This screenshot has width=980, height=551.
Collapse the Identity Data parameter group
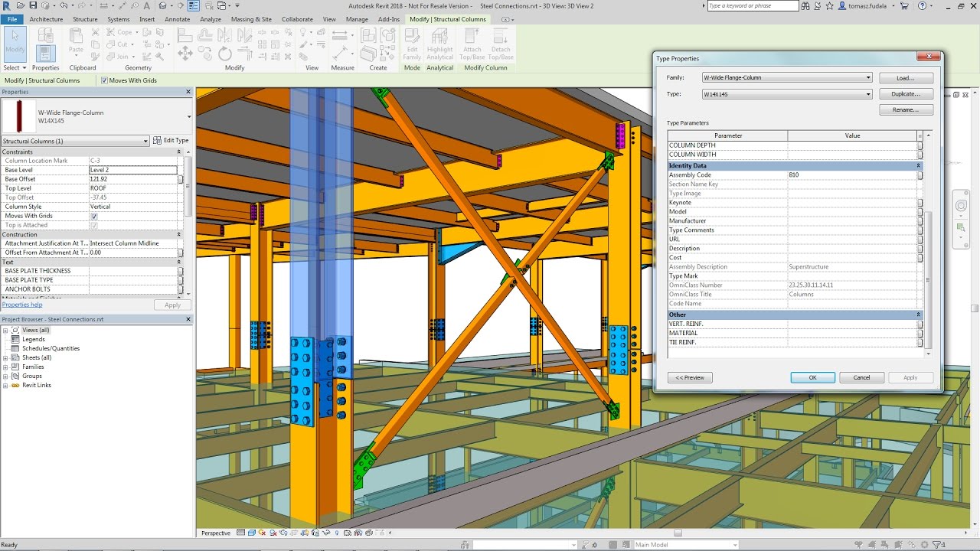pos(918,165)
